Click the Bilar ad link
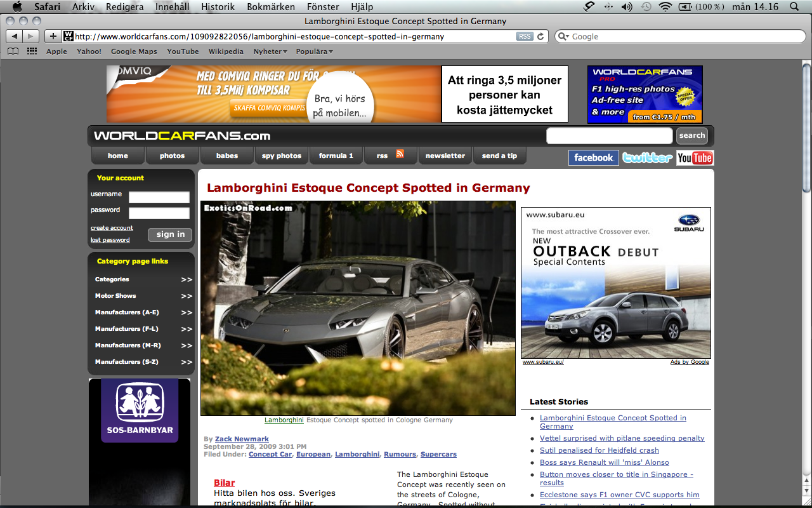 tap(225, 483)
